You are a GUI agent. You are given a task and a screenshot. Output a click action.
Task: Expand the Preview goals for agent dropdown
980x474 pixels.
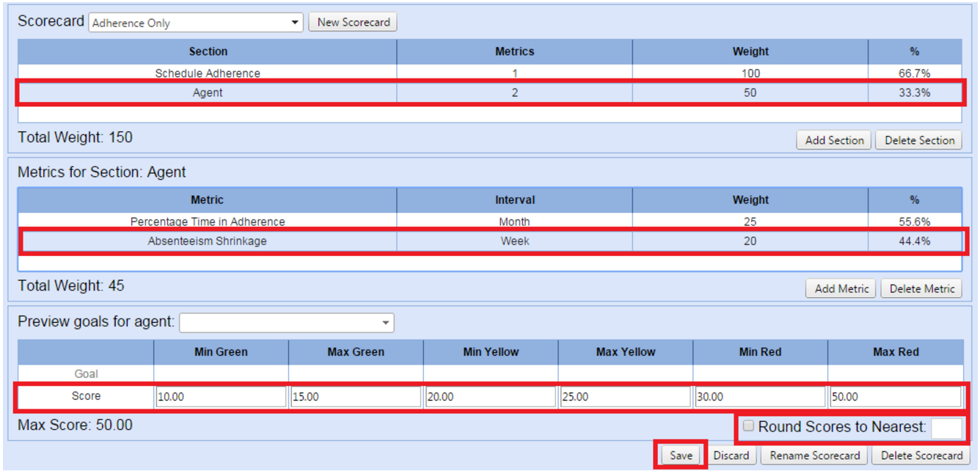pyautogui.click(x=287, y=323)
